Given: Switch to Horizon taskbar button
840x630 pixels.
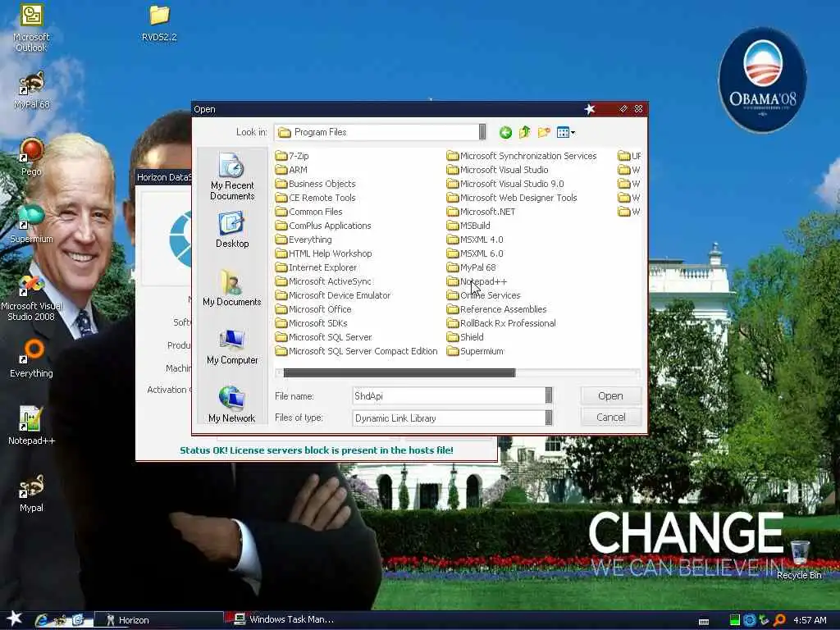Looking at the screenshot, I should [159, 620].
